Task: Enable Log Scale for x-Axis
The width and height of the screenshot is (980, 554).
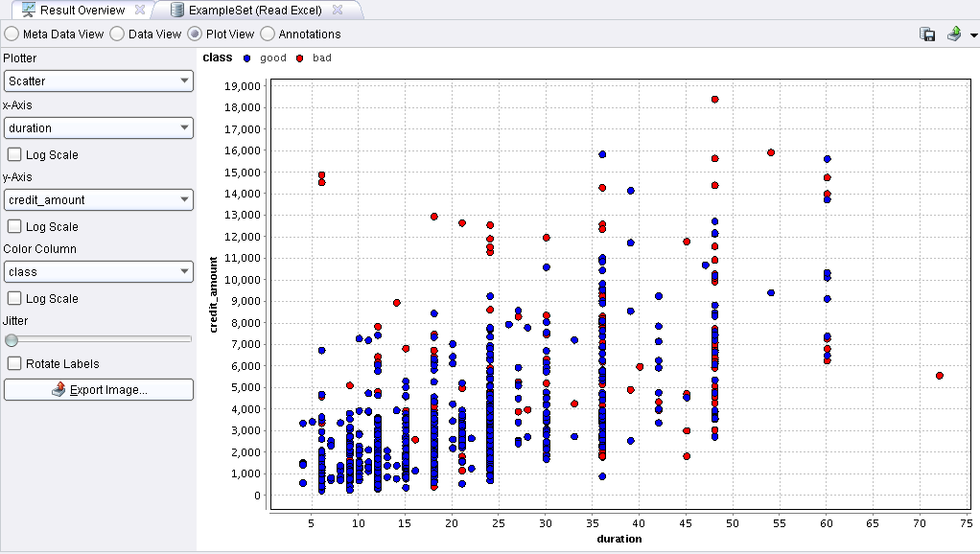Action: (x=14, y=154)
